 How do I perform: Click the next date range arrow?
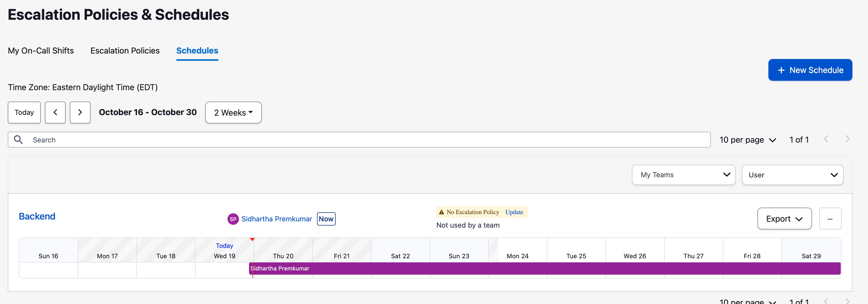[x=80, y=112]
